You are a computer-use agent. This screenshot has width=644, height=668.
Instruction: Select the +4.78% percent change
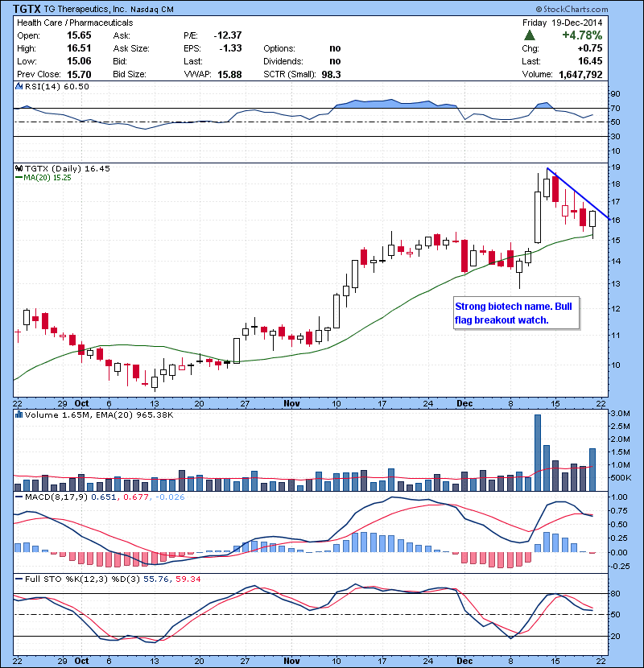coord(582,35)
